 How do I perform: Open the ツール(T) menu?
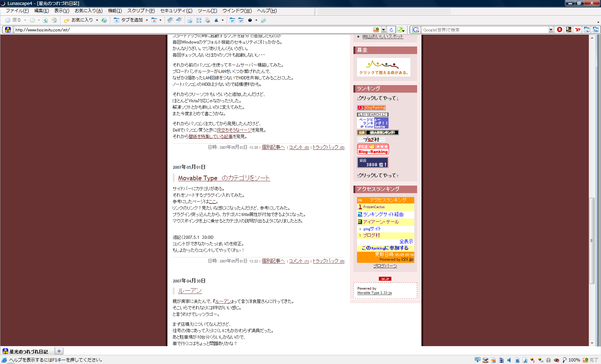(207, 11)
